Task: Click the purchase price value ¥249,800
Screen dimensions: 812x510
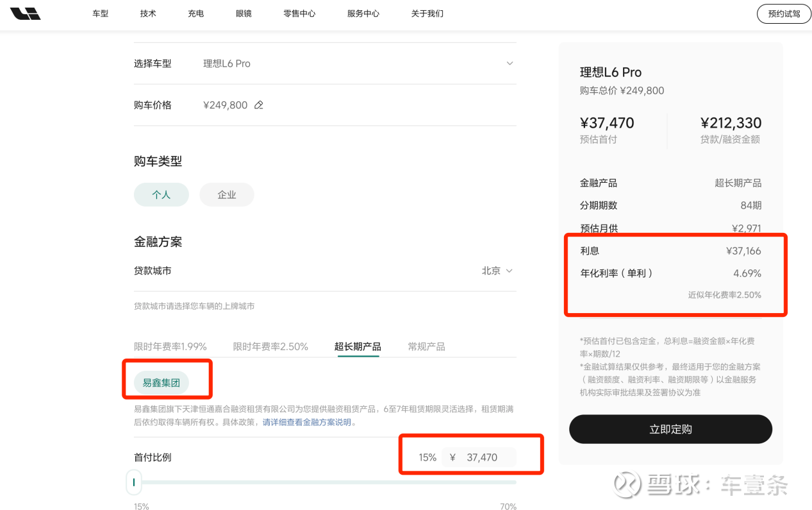Action: click(x=225, y=105)
